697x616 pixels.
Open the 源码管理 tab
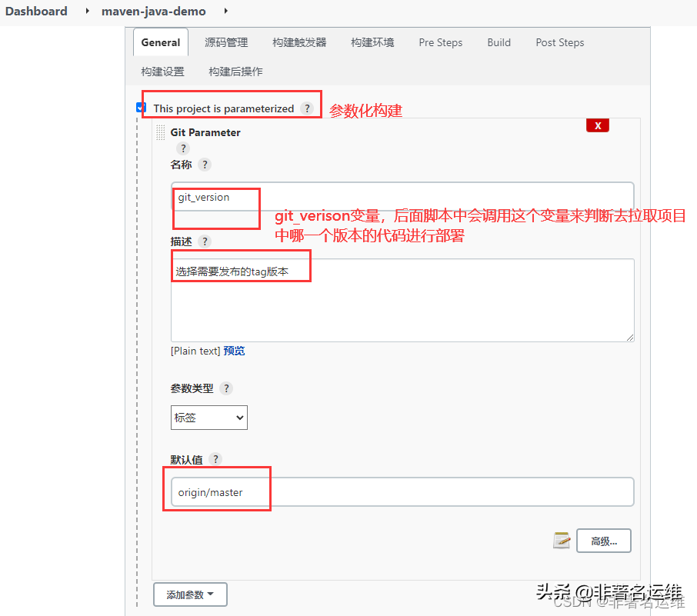[x=226, y=42]
